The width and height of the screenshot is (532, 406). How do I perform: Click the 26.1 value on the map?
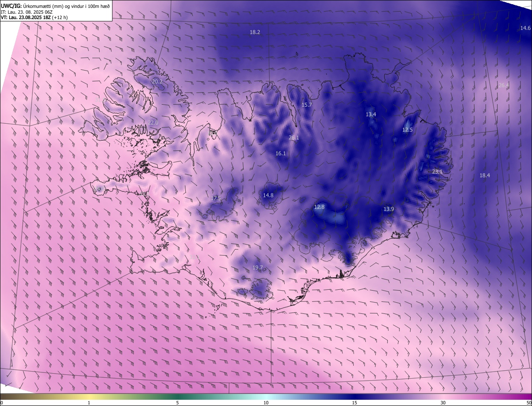tap(294, 137)
